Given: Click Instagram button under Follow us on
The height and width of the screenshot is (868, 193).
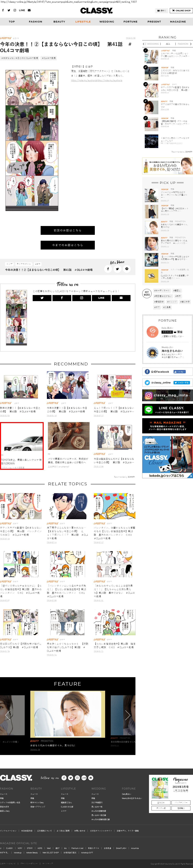Looking at the screenshot, I should coord(81,298).
